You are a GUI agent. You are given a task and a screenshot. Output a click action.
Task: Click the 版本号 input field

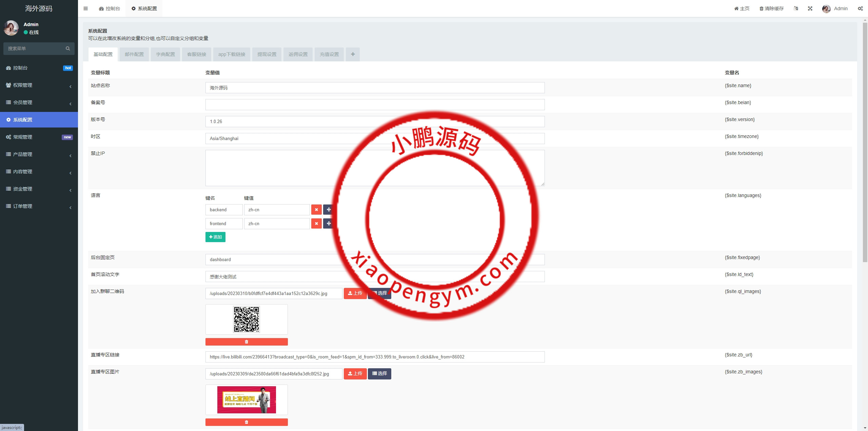tap(375, 121)
